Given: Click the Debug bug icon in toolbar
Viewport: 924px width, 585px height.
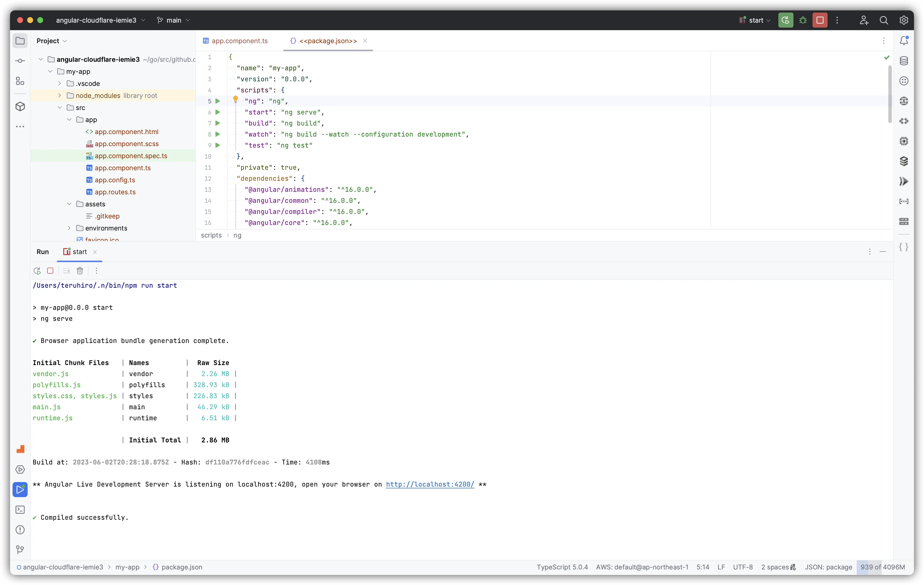Looking at the screenshot, I should (803, 20).
